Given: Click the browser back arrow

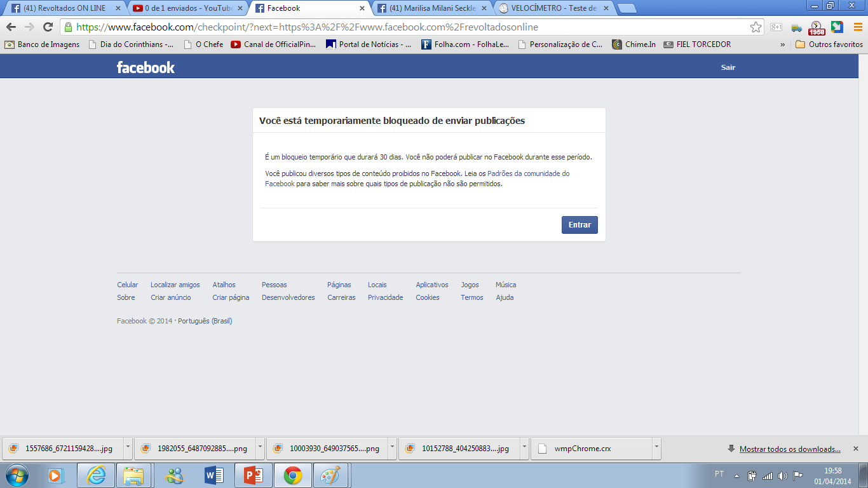Looking at the screenshot, I should 11,27.
